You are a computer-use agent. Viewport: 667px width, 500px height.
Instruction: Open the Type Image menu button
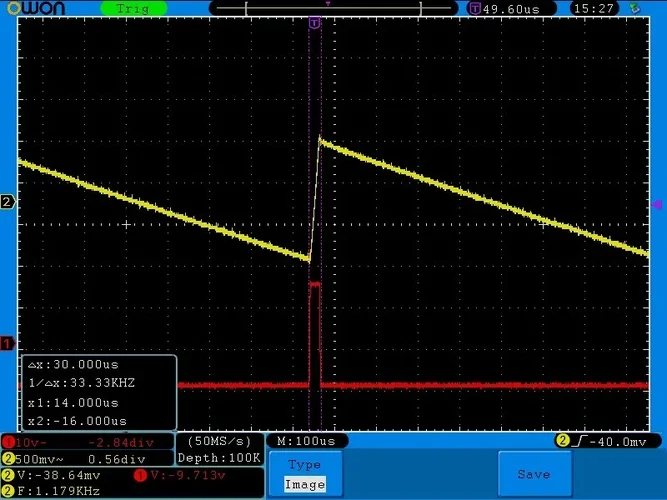tap(305, 474)
